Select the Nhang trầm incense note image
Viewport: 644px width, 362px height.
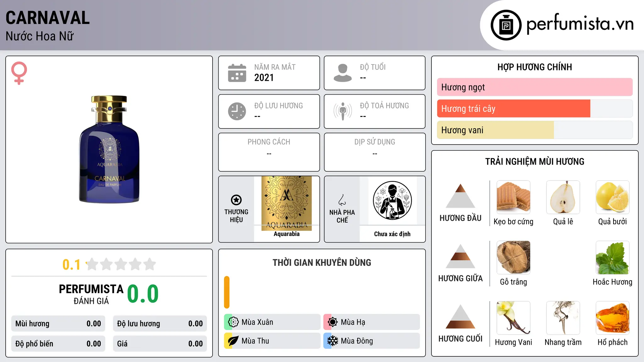[x=563, y=318]
